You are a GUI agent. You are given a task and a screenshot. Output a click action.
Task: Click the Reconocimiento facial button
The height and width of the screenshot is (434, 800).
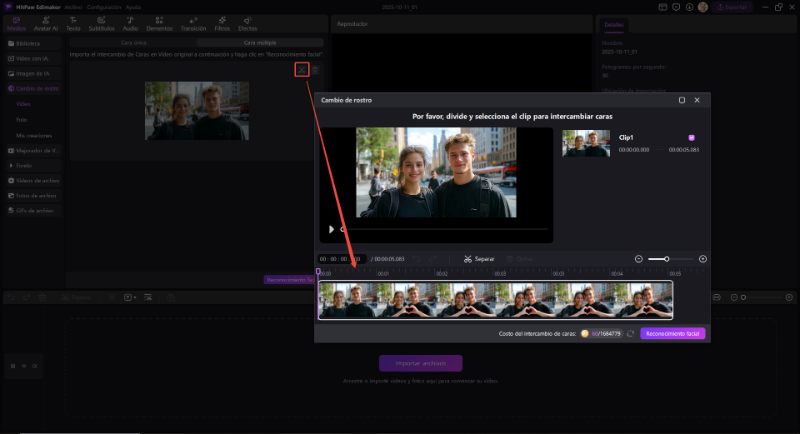(674, 333)
